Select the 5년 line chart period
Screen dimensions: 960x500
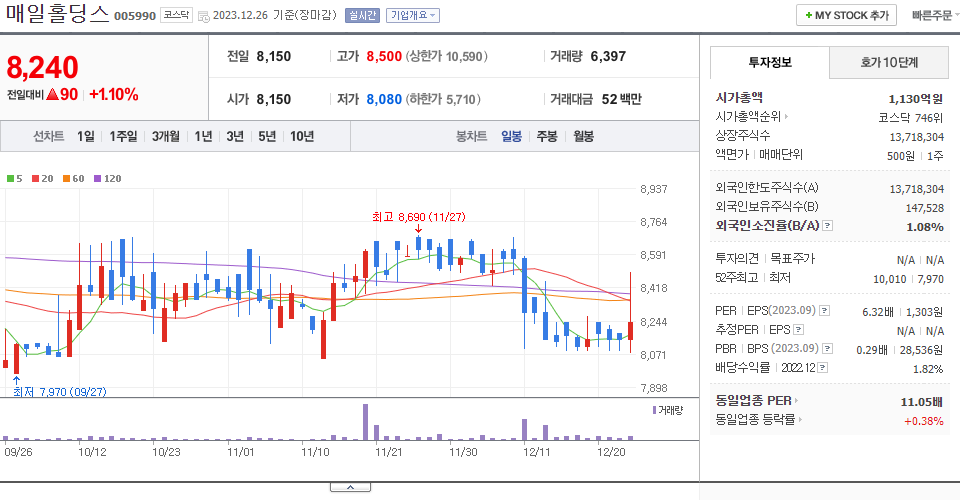[x=267, y=136]
